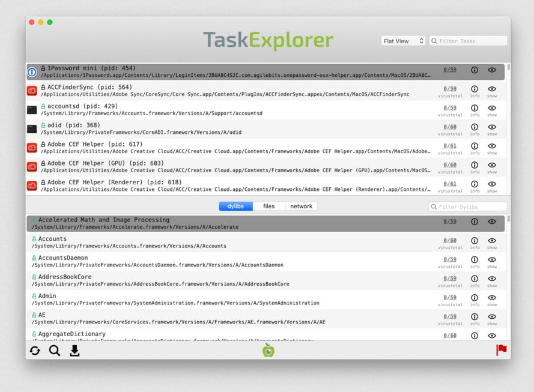Open VirusTotal result 0/60 for Accounts dylib
This screenshot has width=534, height=392.
pos(450,241)
